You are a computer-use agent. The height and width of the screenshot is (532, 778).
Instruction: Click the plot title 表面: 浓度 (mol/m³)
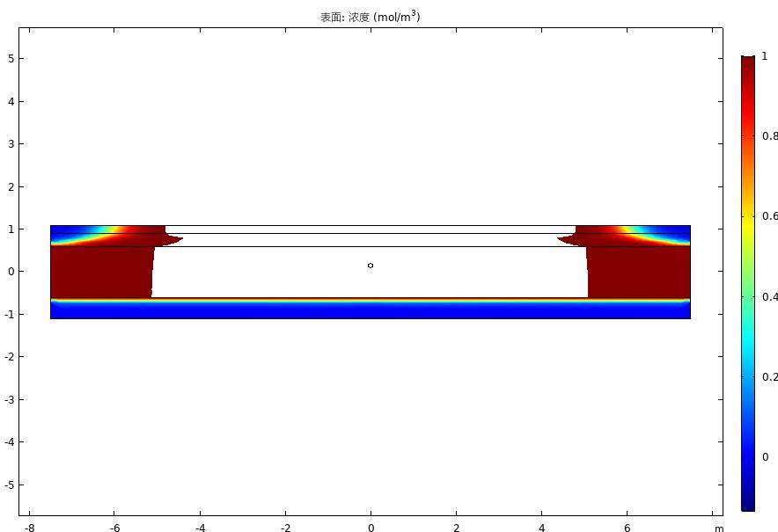coord(370,17)
